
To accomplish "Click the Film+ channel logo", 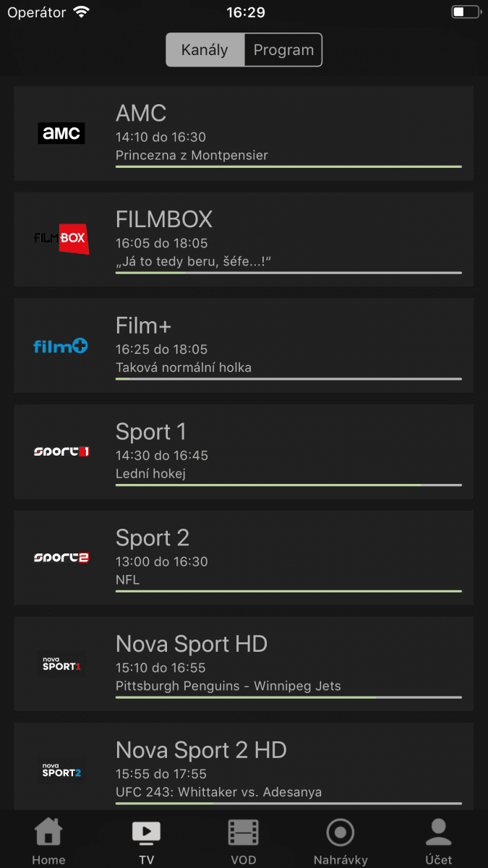I will 61,346.
